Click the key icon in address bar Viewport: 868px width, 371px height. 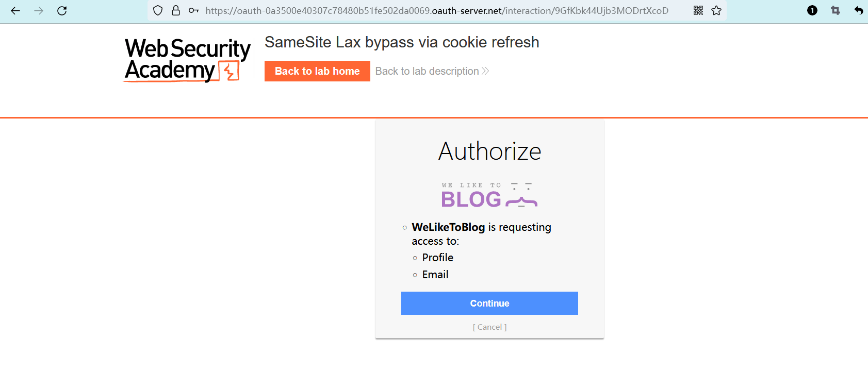click(193, 10)
